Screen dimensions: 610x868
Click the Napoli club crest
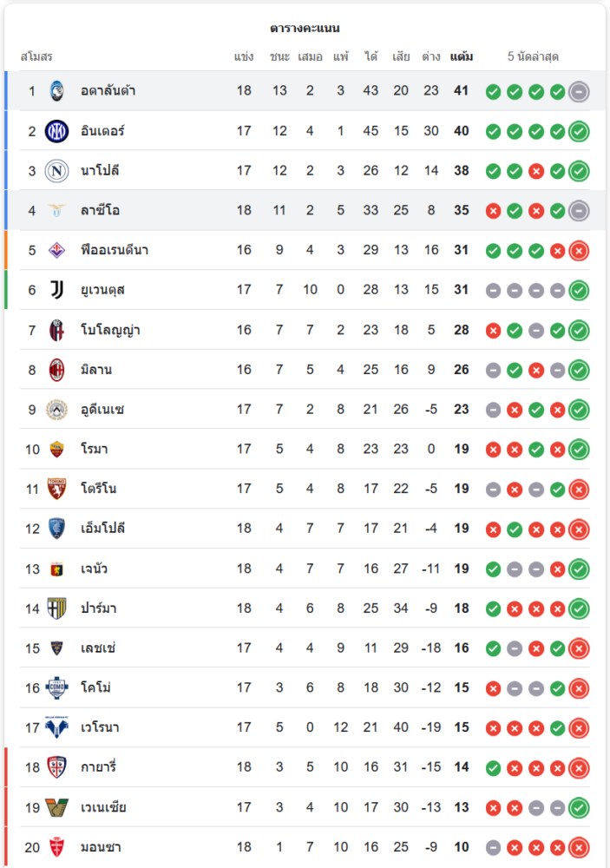coord(56,171)
